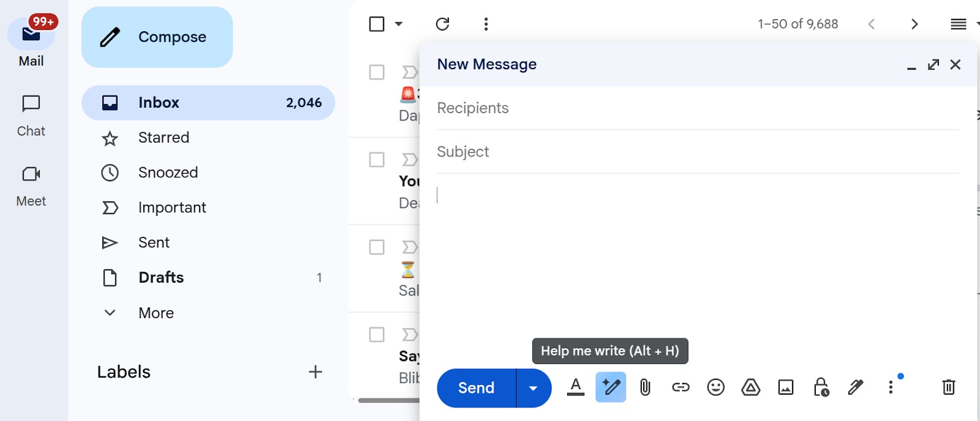Click the insert signature pen icon
980x421 pixels.
coord(856,387)
